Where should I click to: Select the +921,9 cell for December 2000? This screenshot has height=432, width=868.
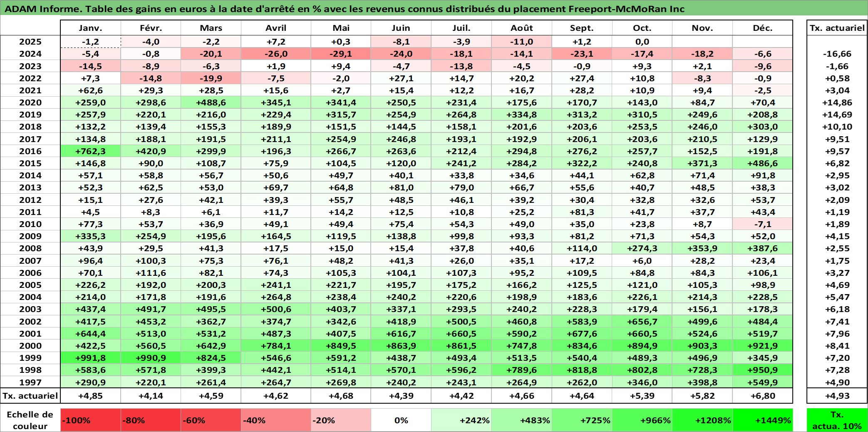[762, 346]
